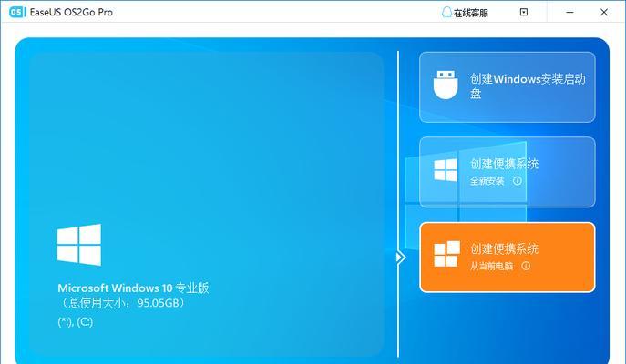
Task: Click the arrow marker on the divider
Action: point(400,258)
